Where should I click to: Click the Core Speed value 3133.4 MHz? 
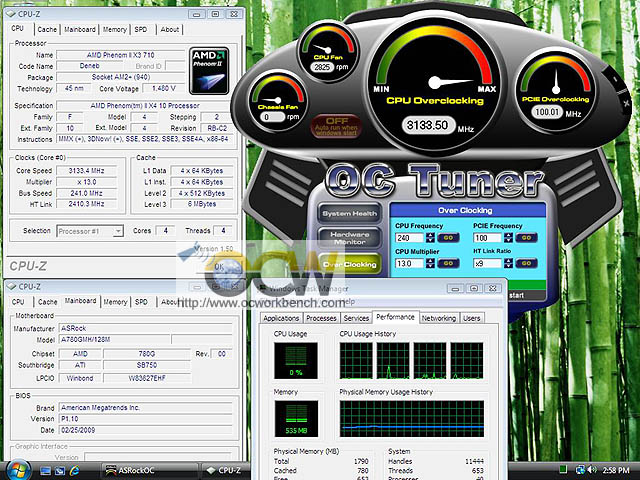86,171
